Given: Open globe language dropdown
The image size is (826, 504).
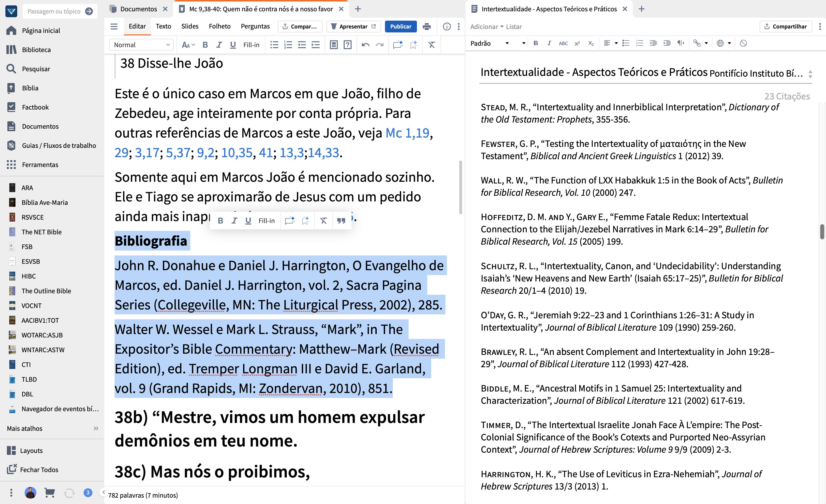Looking at the screenshot, I should 723,43.
